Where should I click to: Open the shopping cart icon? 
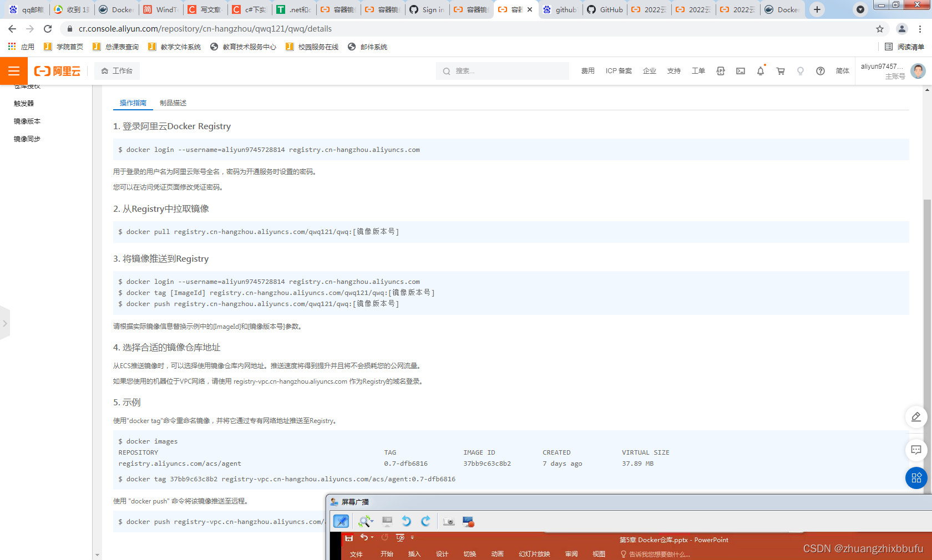pyautogui.click(x=781, y=71)
